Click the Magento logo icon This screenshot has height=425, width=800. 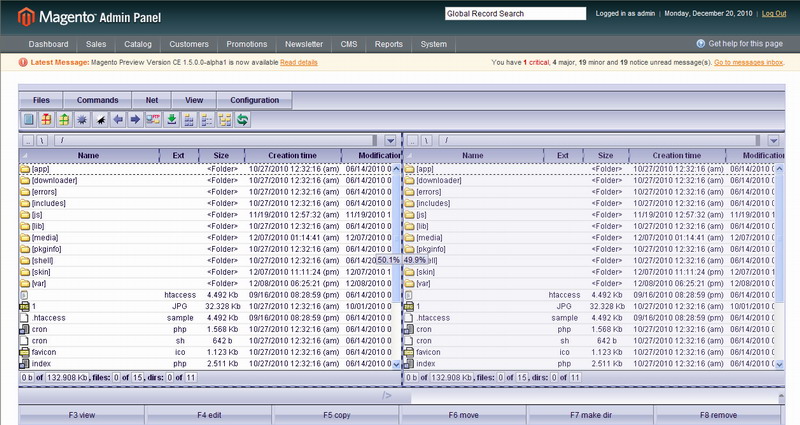26,17
